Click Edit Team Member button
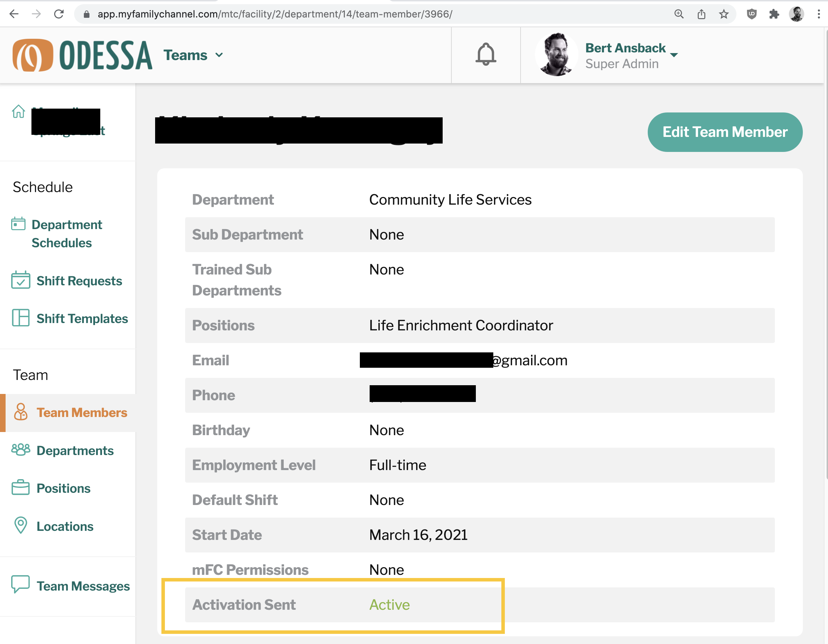Image resolution: width=828 pixels, height=644 pixels. point(725,132)
